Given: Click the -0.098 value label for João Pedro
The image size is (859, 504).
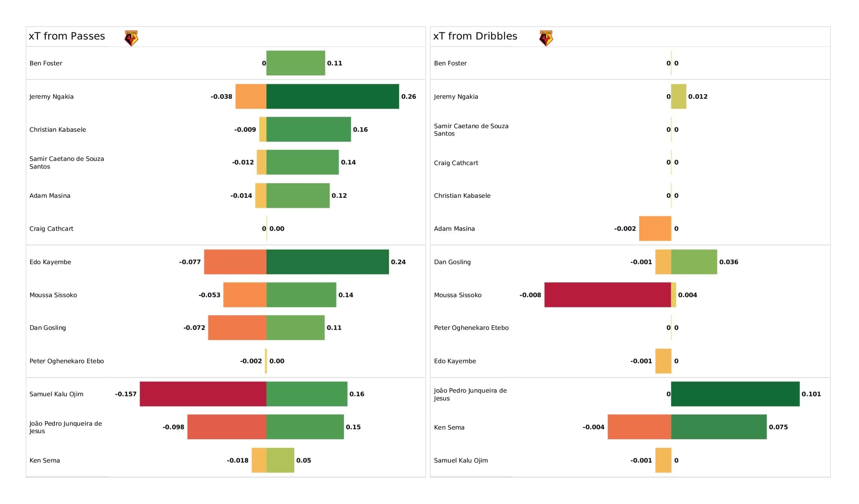Looking at the screenshot, I should pos(173,427).
